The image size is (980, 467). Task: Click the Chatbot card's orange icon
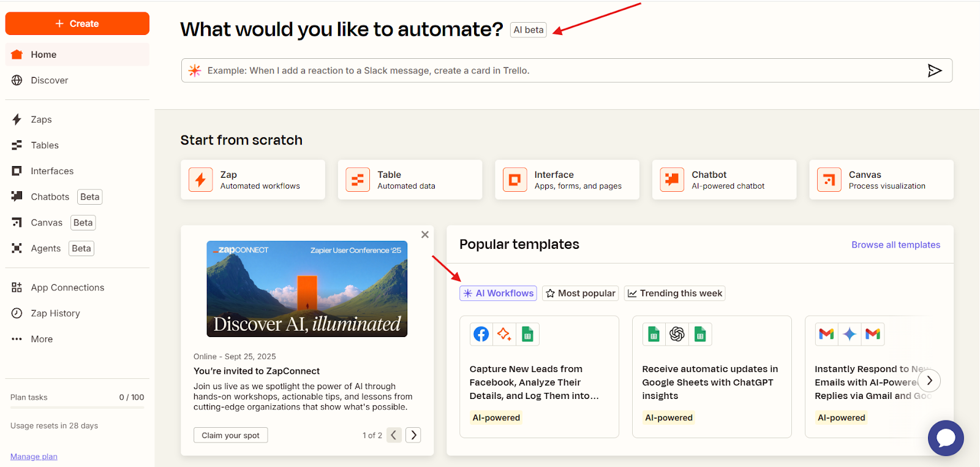(672, 180)
